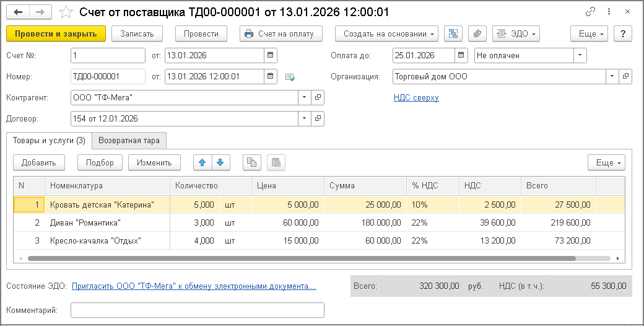Expand the payment status dropdown Не оплачен
The width and height of the screenshot is (644, 326).
point(580,55)
